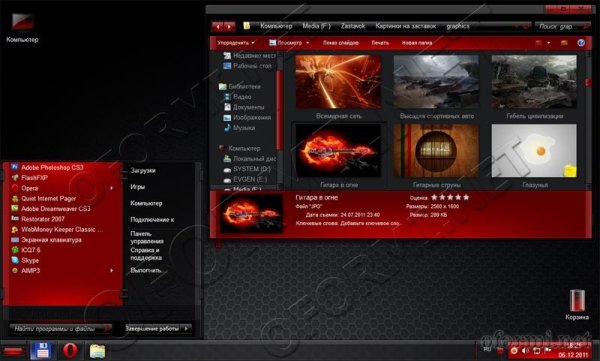
Task: Open Панель управления in Start menu
Action: point(147,237)
